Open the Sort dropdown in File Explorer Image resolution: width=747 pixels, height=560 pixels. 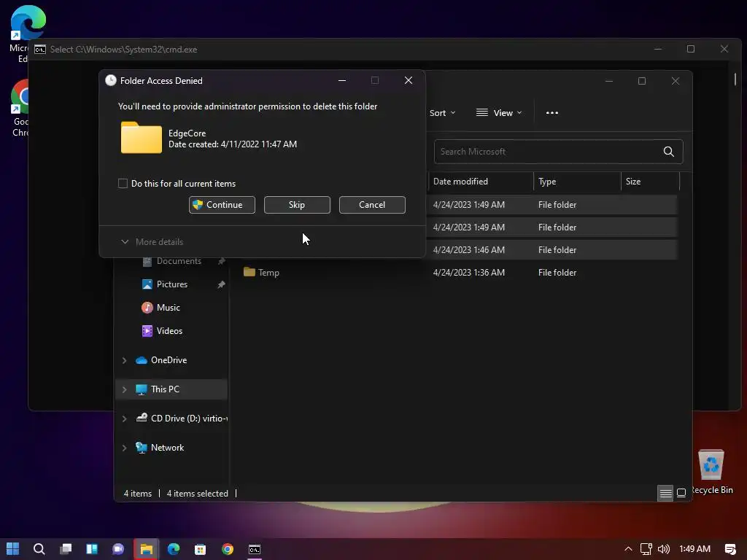click(x=442, y=113)
